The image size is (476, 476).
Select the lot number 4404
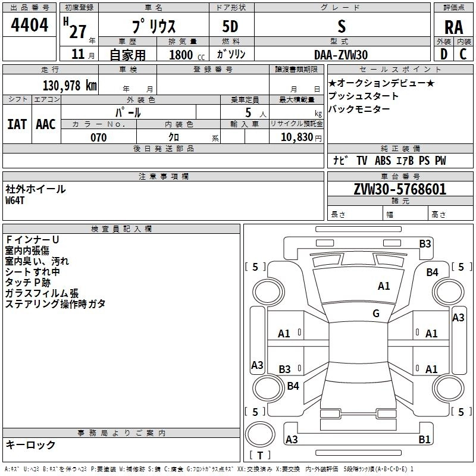(x=30, y=26)
